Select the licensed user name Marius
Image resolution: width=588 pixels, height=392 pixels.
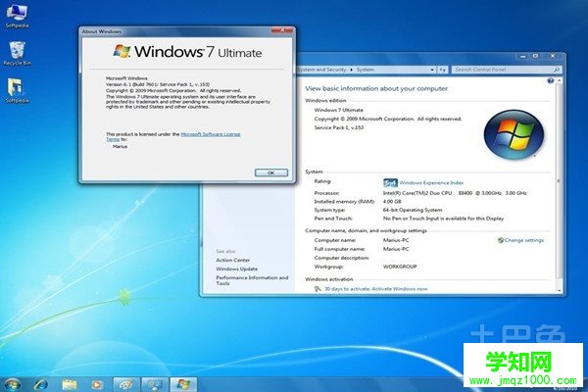click(x=120, y=147)
